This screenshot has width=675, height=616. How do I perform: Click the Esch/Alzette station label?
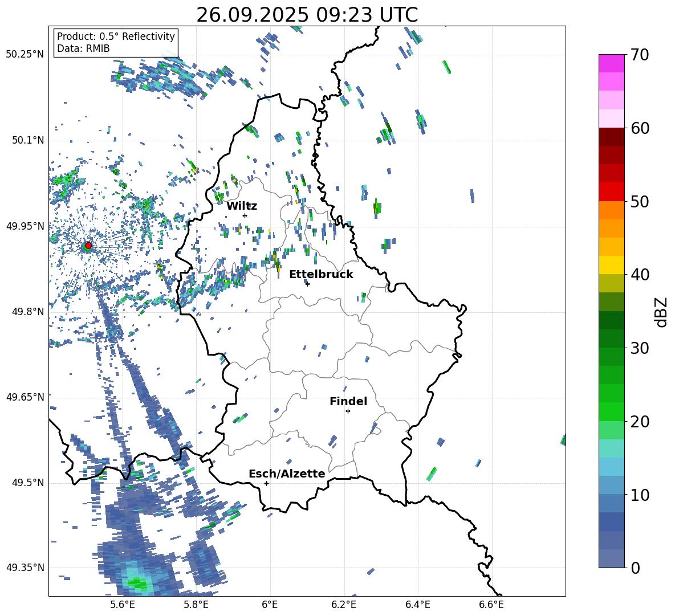[x=287, y=474]
